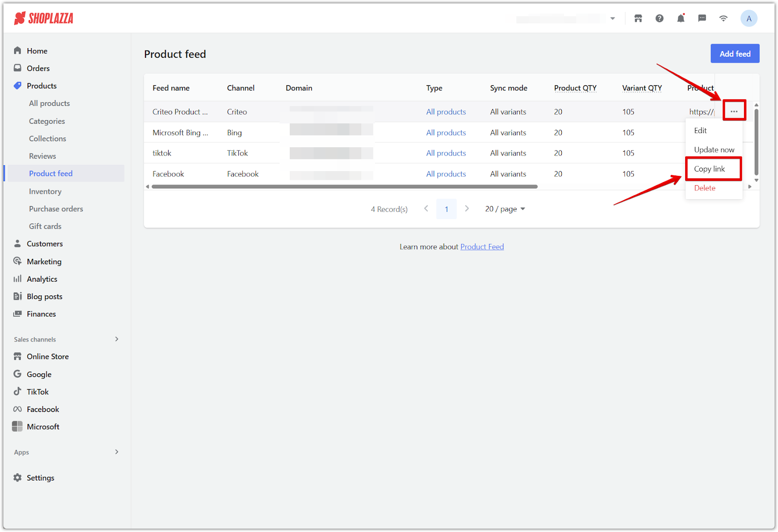
Task: Open Products in the sidebar
Action: (x=42, y=86)
